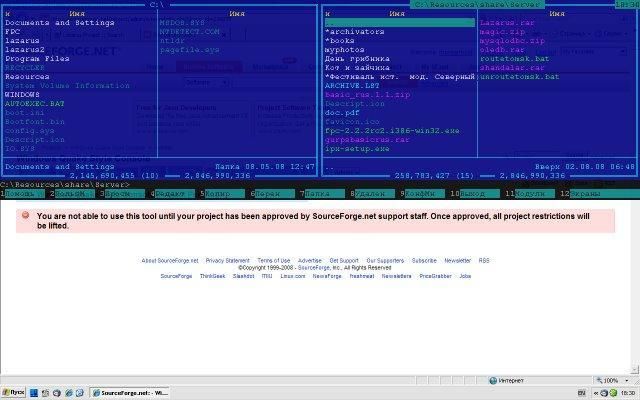The width and height of the screenshot is (640, 400).
Task: Select the shandalar.rar archive
Action: [x=512, y=68]
